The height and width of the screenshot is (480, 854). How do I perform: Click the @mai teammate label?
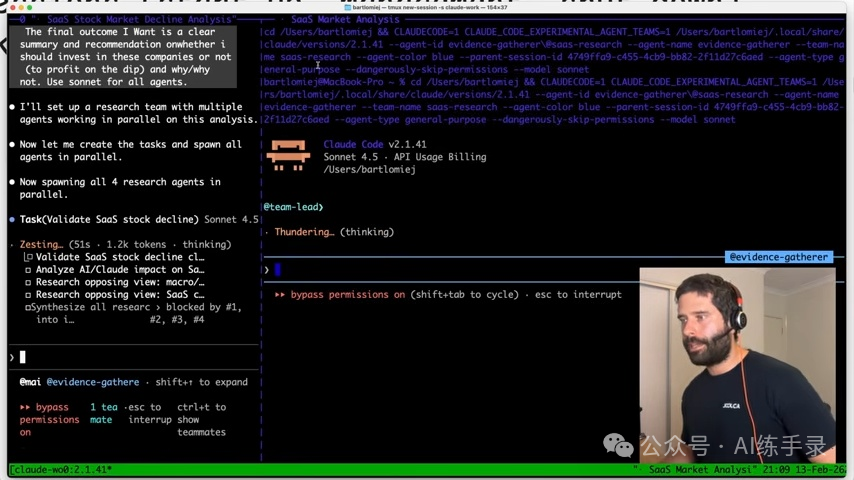pyautogui.click(x=30, y=382)
